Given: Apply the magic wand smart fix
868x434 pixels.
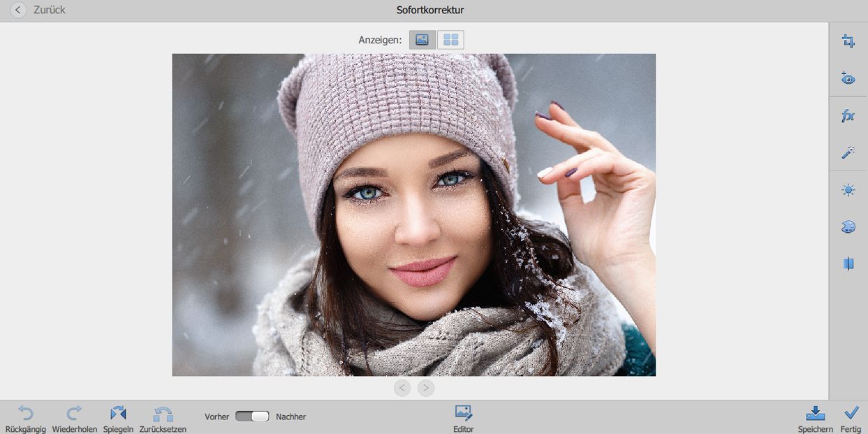Looking at the screenshot, I should click(x=848, y=152).
